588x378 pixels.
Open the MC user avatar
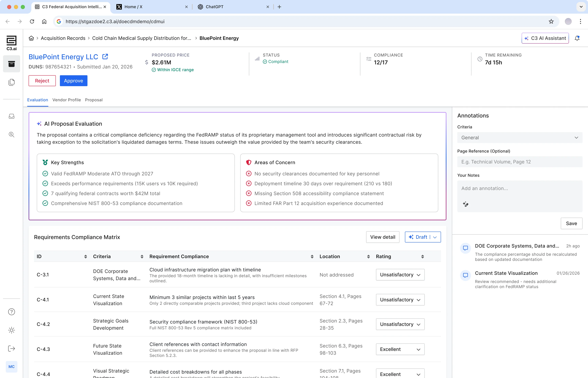(x=12, y=367)
